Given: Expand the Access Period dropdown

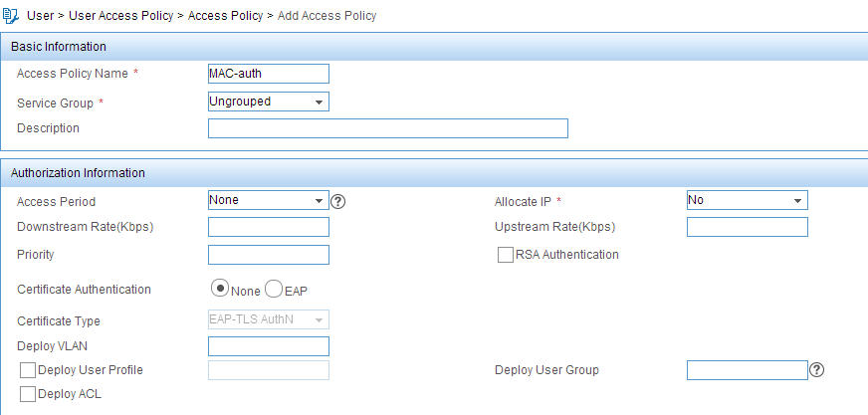Looking at the screenshot, I should coord(269,200).
